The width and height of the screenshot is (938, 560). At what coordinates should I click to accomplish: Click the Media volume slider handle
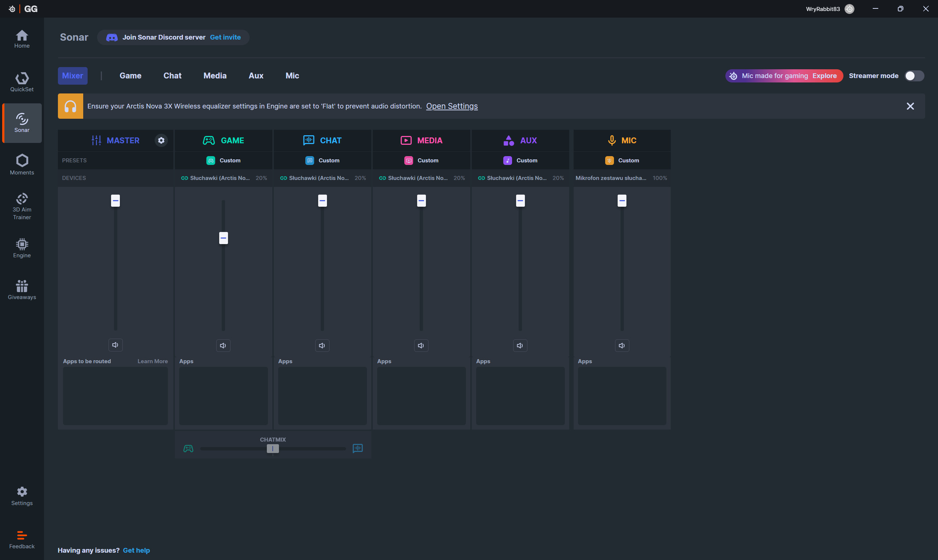421,201
